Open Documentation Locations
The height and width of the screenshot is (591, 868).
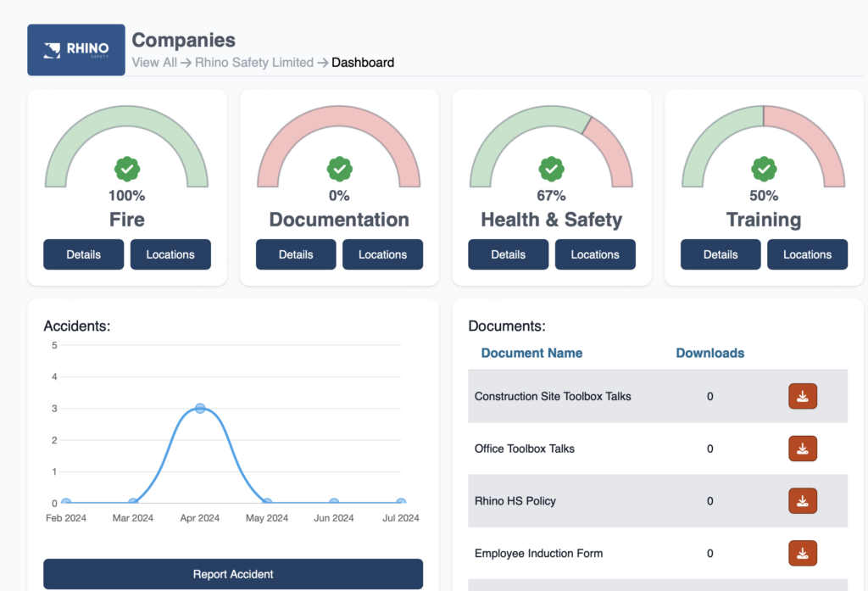point(382,254)
